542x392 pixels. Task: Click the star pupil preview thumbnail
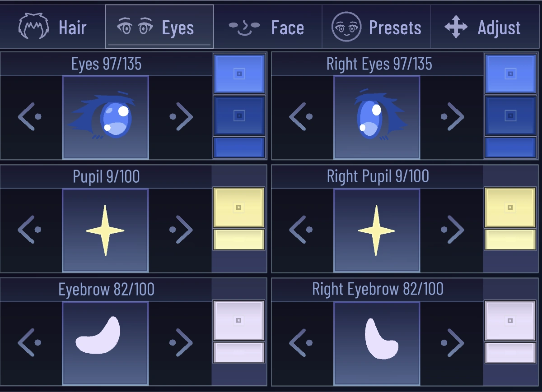[x=105, y=230]
